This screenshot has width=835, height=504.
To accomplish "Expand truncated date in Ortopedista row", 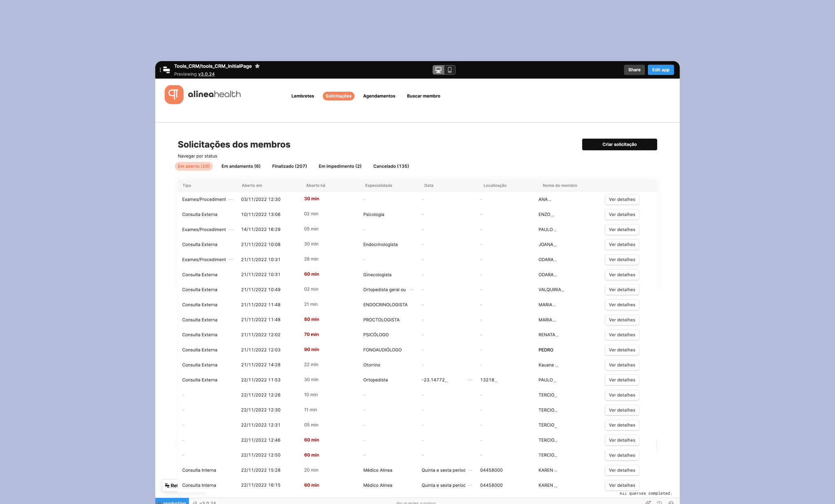I will coord(470,380).
